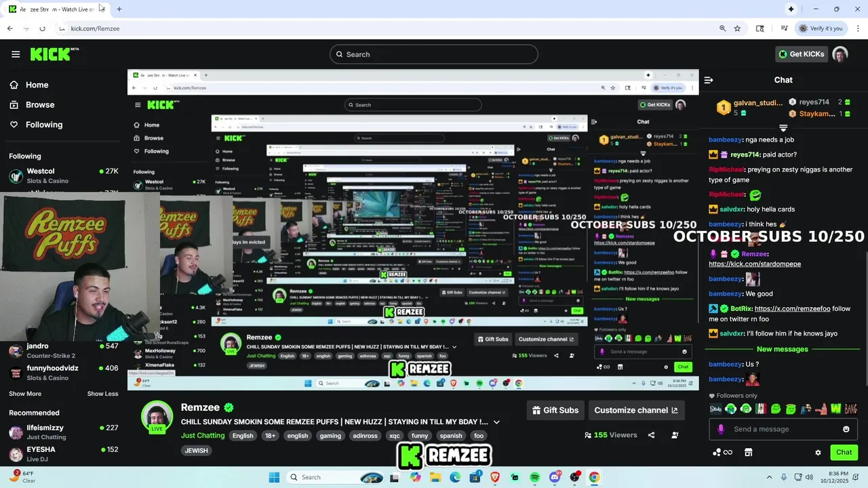Go to Following in sidebar
868x488 pixels.
click(35, 125)
